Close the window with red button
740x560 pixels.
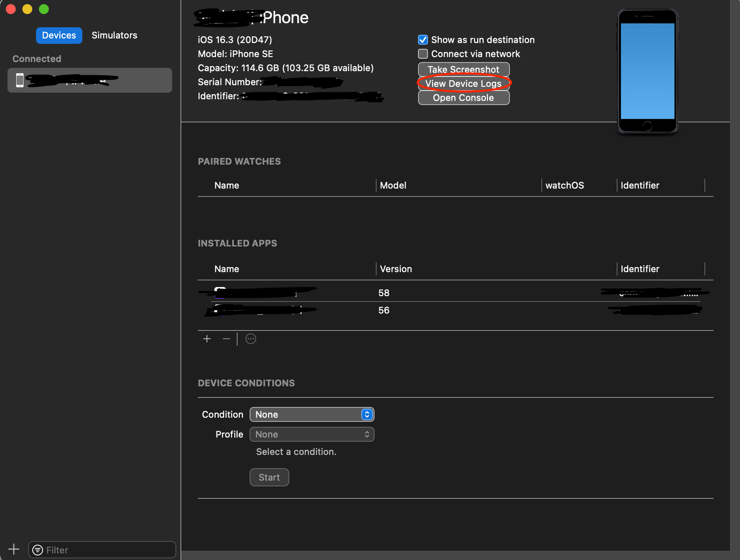pos(11,9)
